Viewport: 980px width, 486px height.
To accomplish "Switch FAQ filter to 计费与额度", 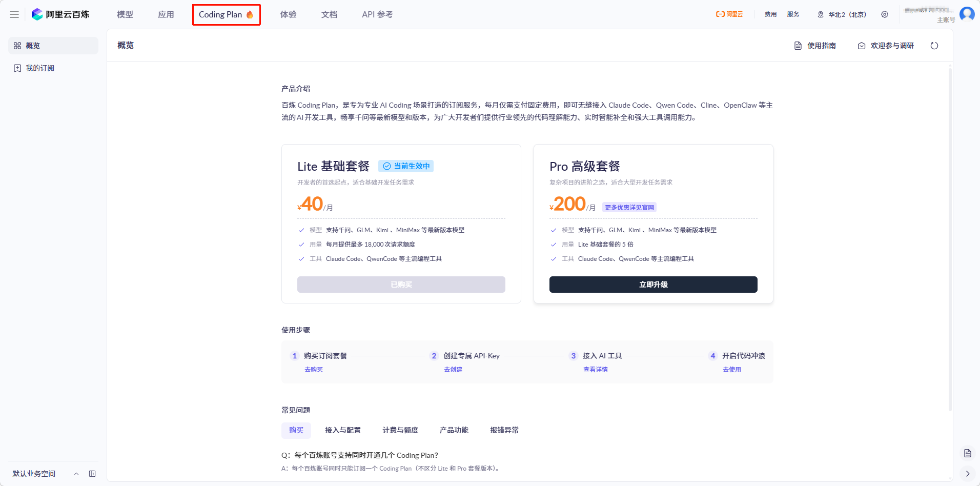I will click(400, 430).
